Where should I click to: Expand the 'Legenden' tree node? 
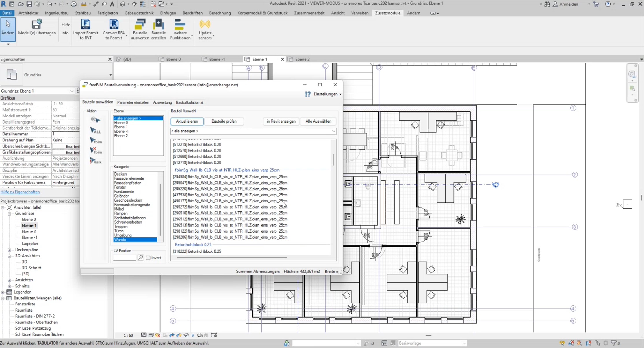point(3,292)
